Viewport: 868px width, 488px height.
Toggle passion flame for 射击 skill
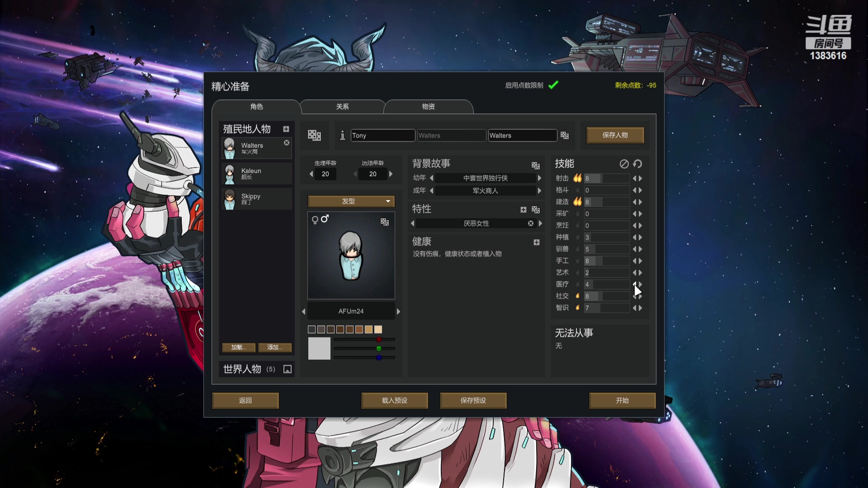point(577,178)
